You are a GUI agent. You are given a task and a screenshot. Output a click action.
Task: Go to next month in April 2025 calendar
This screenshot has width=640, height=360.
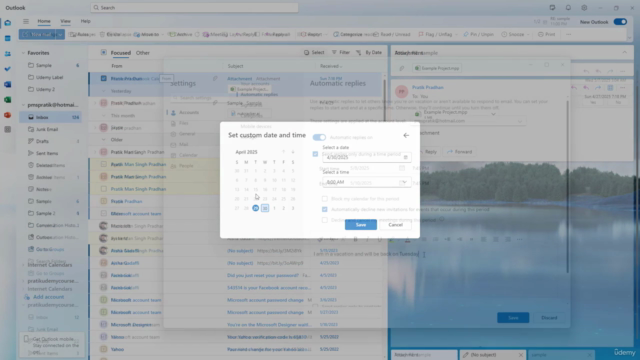pyautogui.click(x=293, y=152)
